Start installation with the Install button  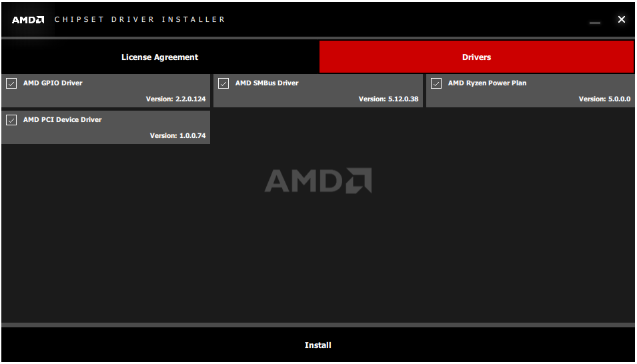[x=318, y=345]
